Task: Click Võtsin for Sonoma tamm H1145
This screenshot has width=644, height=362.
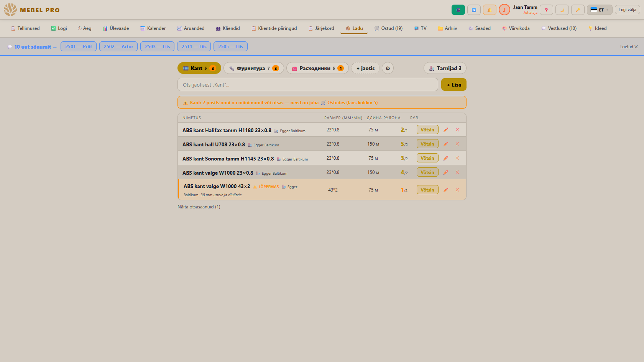Action: (427, 158)
